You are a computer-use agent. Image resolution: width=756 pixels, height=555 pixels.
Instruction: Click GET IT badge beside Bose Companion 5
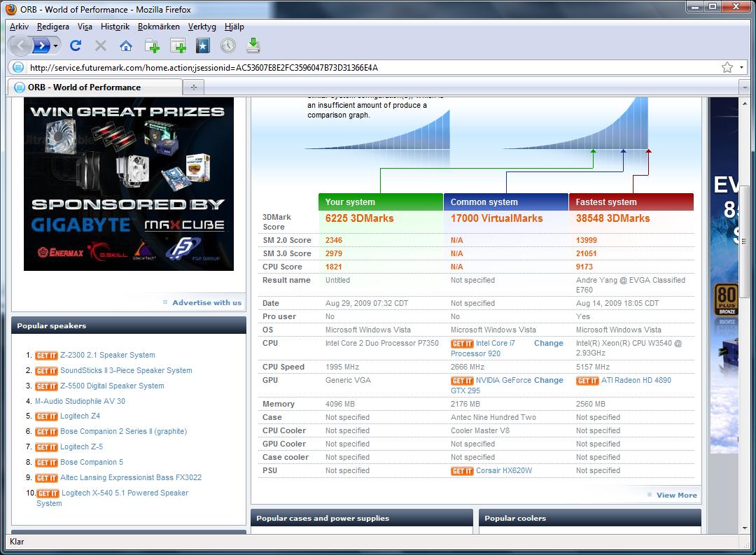pyautogui.click(x=46, y=463)
